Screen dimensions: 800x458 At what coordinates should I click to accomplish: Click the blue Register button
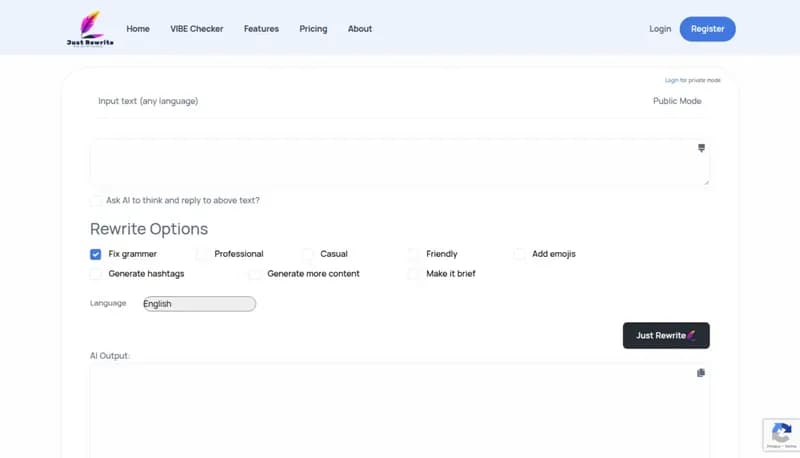708,29
